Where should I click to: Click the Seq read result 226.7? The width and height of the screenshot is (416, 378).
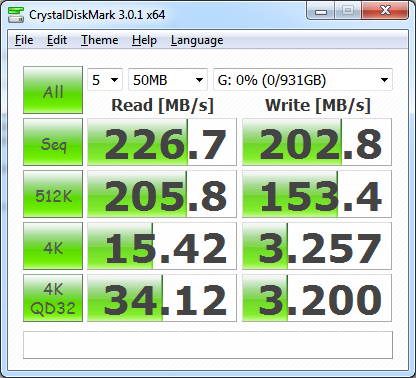click(162, 142)
